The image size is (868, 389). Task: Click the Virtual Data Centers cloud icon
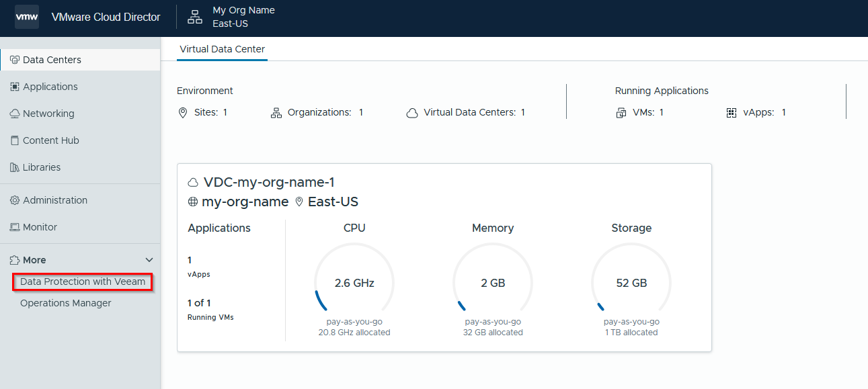412,113
